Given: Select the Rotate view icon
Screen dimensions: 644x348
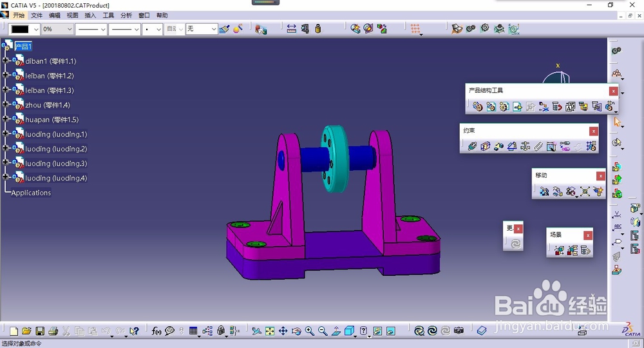Looking at the screenshot, I should point(296,331).
